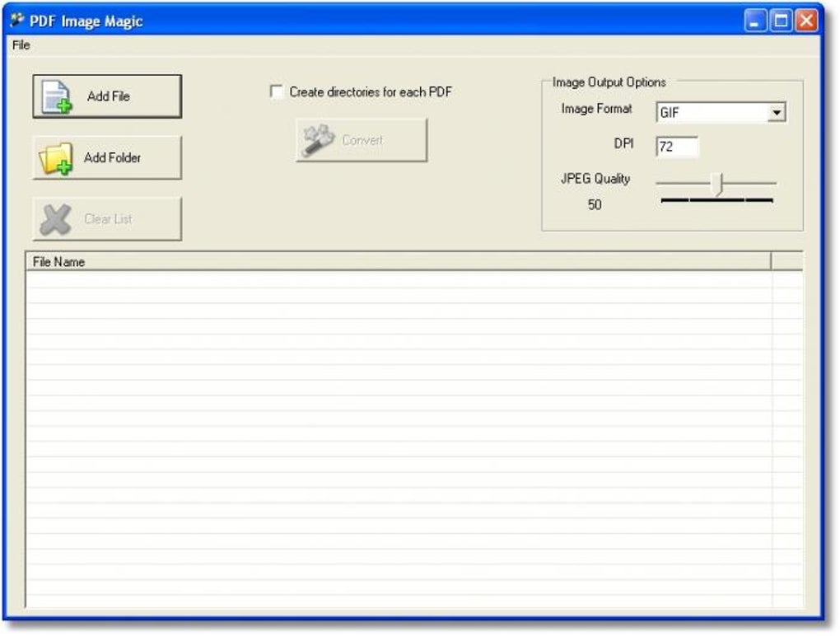This screenshot has height=636, width=840.
Task: Click the Clear List button
Action: [107, 217]
